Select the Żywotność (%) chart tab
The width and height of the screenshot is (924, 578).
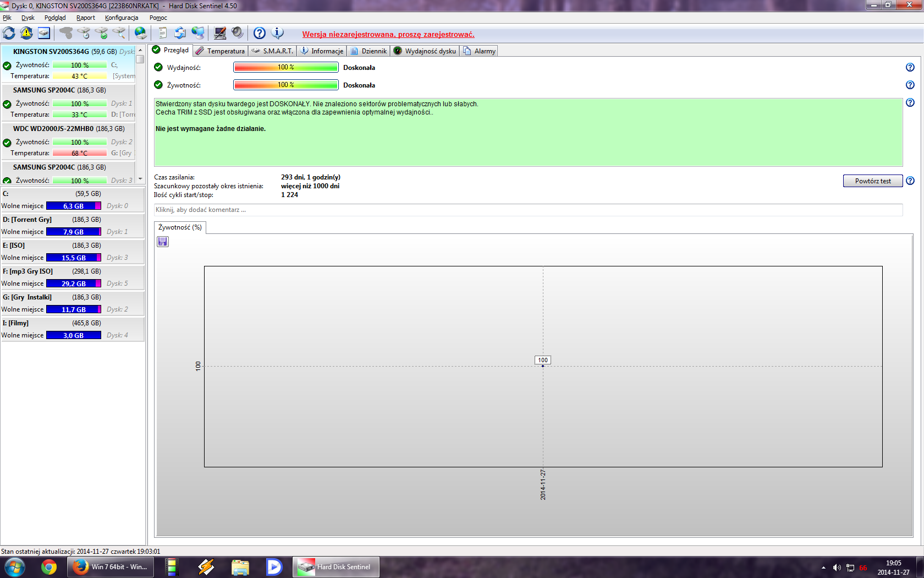[x=180, y=227]
